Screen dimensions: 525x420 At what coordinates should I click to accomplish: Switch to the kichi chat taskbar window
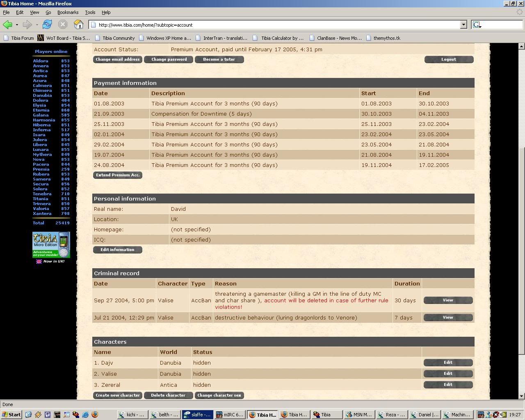tap(133, 415)
